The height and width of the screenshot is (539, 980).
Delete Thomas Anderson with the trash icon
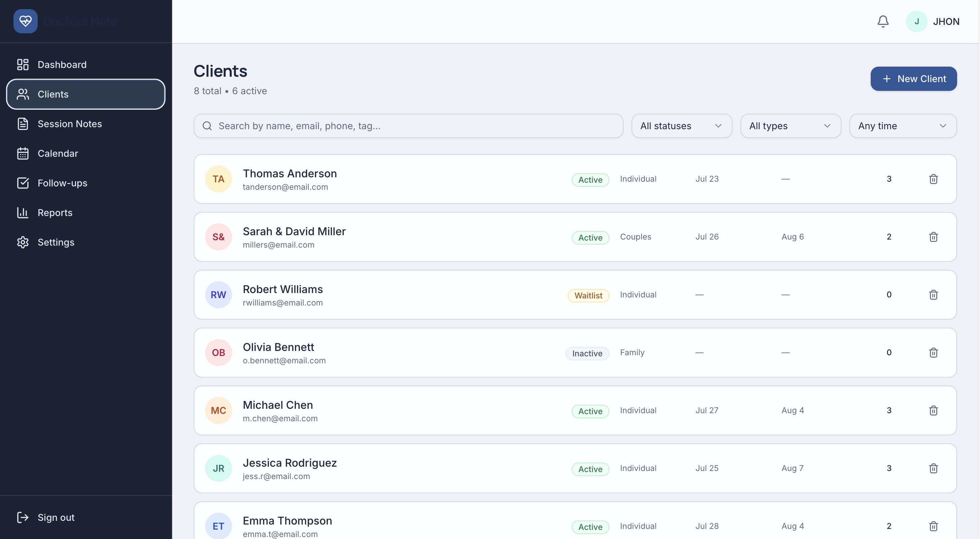(x=933, y=179)
